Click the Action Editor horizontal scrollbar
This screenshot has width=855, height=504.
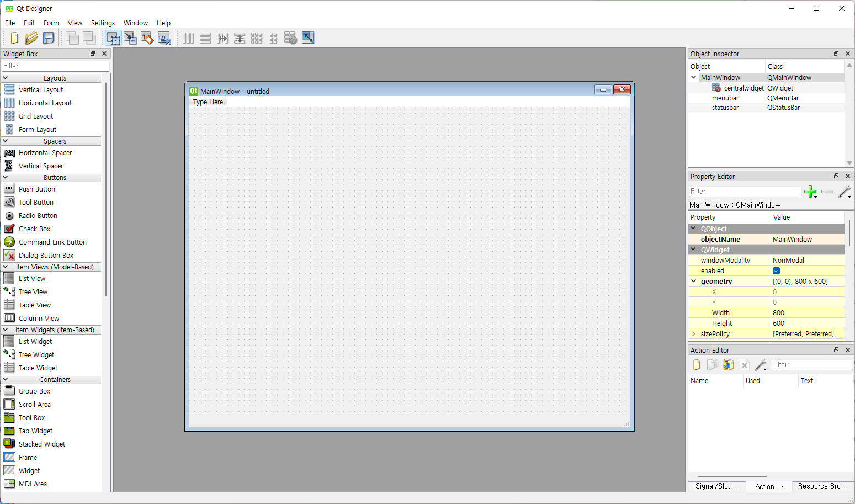click(x=732, y=476)
